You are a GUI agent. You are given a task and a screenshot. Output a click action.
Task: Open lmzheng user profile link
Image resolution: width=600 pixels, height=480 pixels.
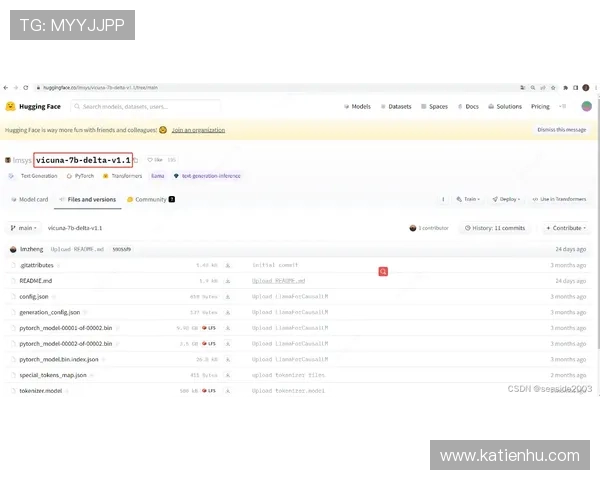pyautogui.click(x=31, y=249)
